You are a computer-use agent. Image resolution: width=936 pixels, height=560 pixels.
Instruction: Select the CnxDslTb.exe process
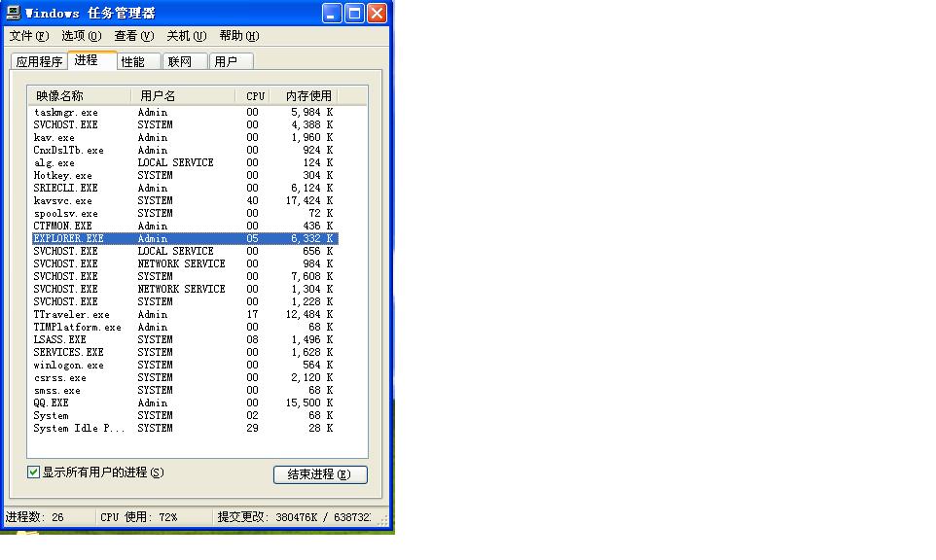(184, 151)
